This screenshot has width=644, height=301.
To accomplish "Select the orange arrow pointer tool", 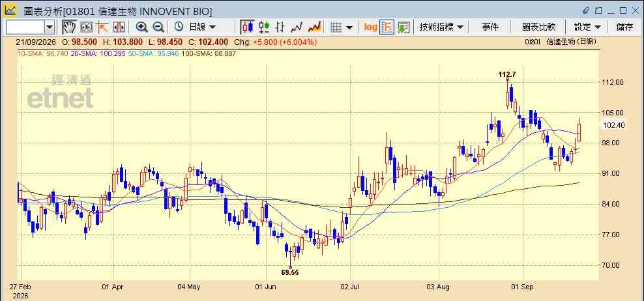I will (102, 27).
